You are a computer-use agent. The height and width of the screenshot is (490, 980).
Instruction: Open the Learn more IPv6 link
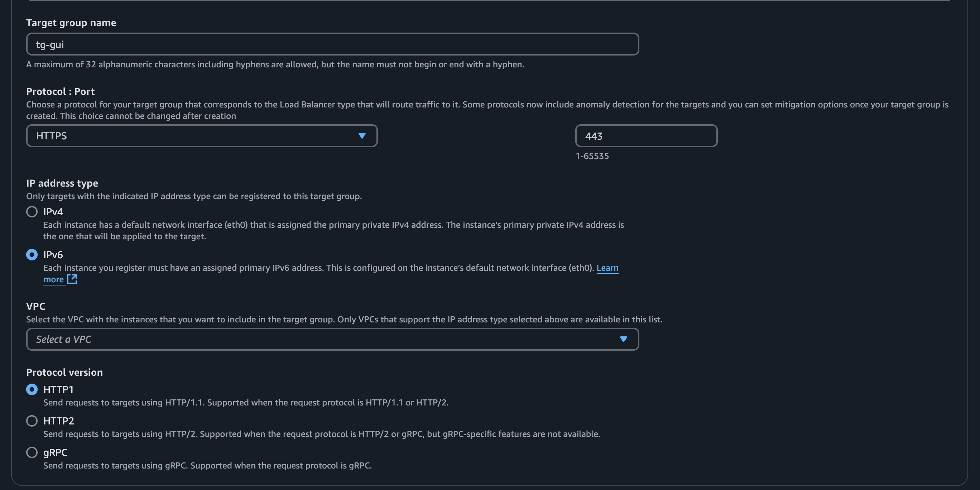pos(607,268)
